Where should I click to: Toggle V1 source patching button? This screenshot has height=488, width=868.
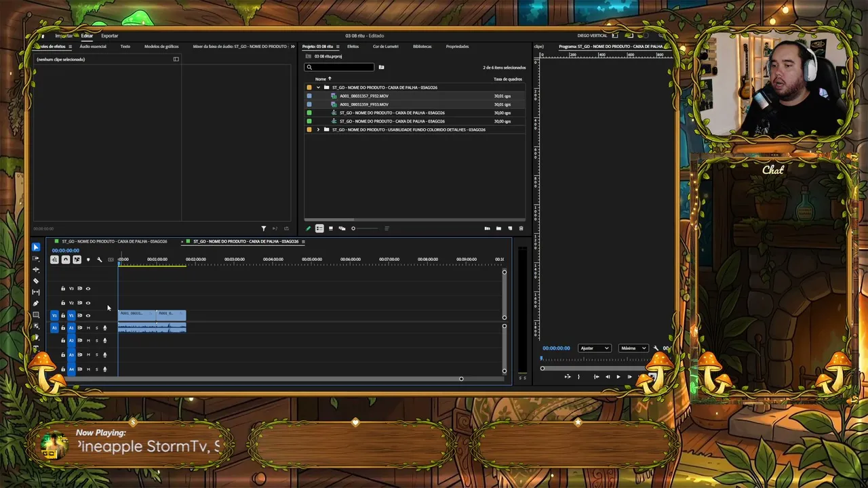click(x=55, y=316)
